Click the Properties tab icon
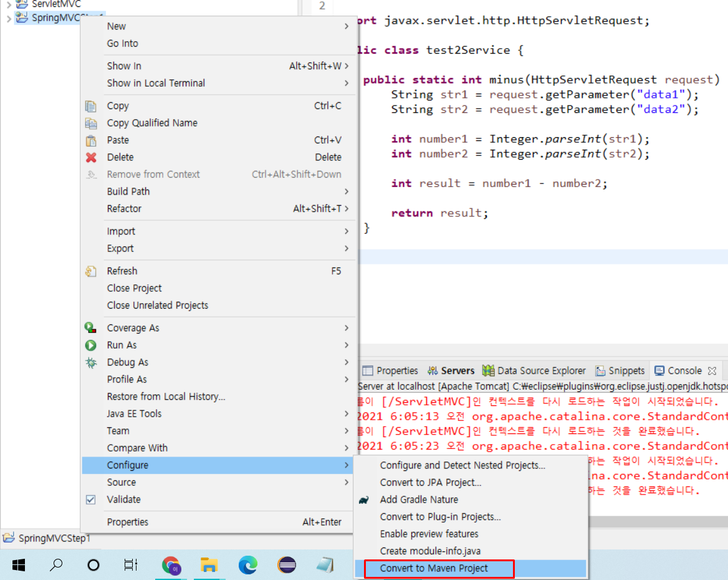 (367, 370)
